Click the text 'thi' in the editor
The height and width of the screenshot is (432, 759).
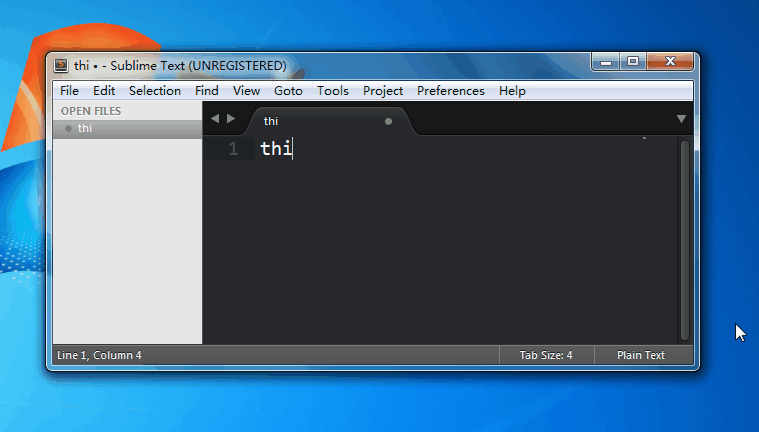[276, 148]
